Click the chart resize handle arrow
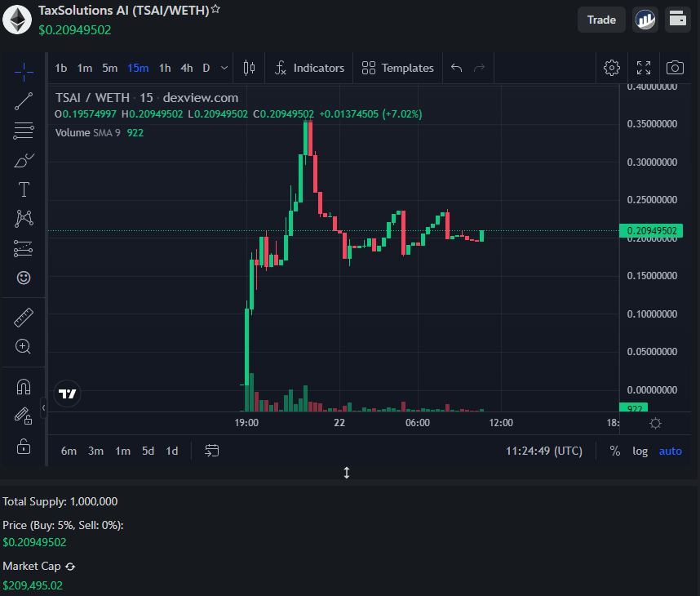 tap(347, 473)
